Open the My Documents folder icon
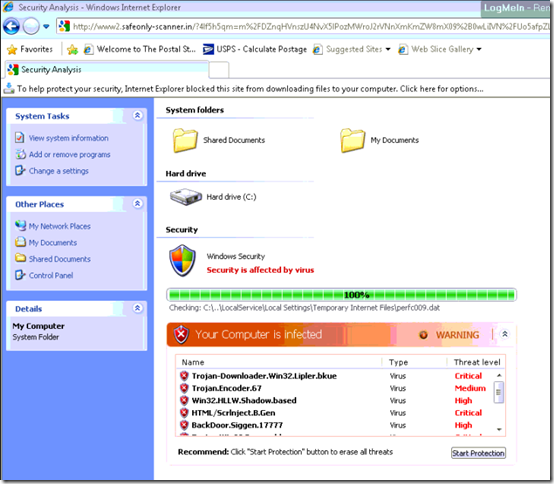 tap(352, 140)
